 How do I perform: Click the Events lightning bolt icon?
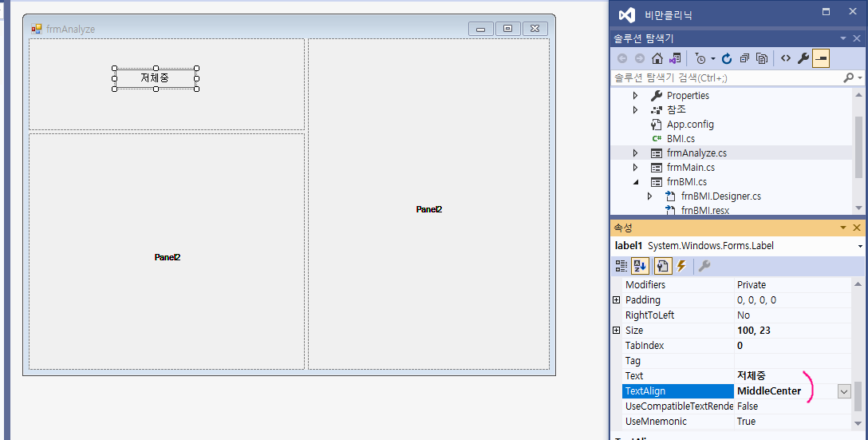click(x=681, y=266)
